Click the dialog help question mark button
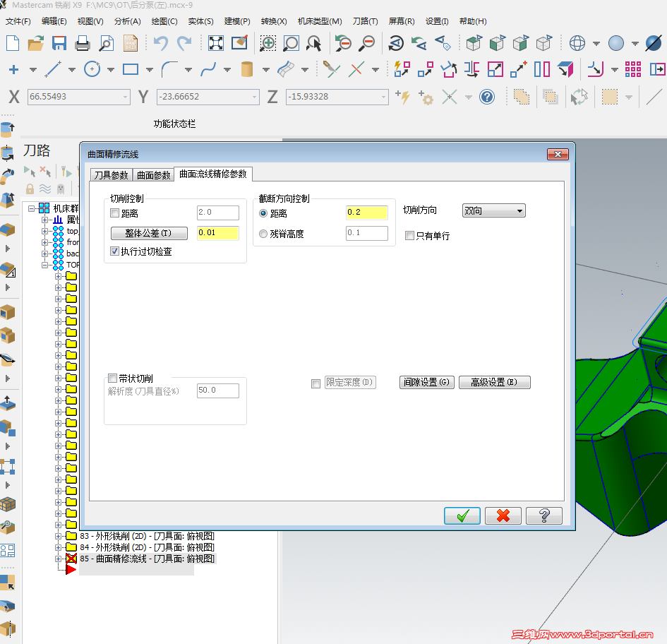The width and height of the screenshot is (667, 644). click(544, 516)
